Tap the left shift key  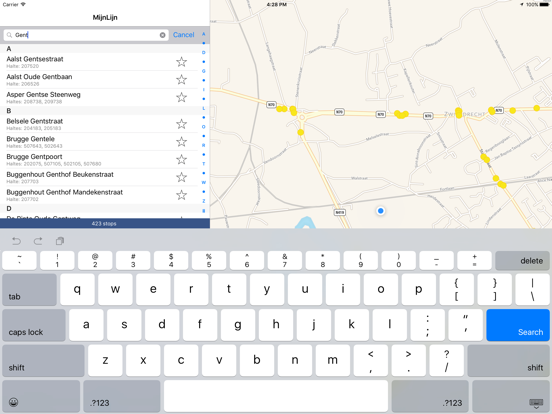pyautogui.click(x=43, y=360)
